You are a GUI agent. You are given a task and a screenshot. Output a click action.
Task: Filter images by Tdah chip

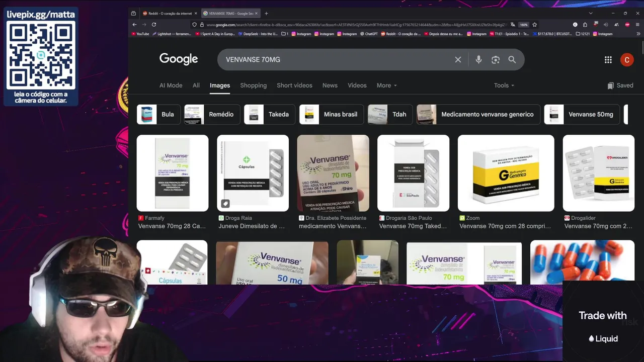coord(390,115)
